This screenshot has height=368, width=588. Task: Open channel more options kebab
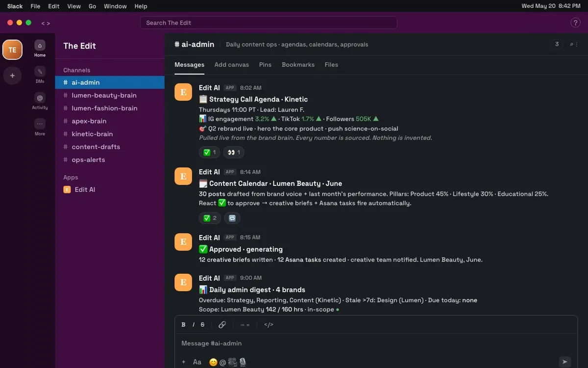pos(577,44)
